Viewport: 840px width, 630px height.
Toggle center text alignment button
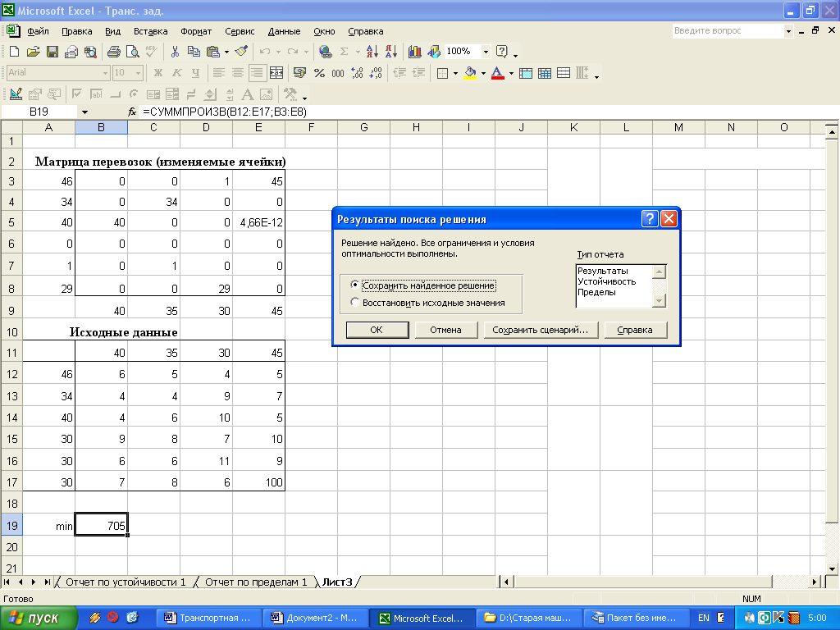238,73
